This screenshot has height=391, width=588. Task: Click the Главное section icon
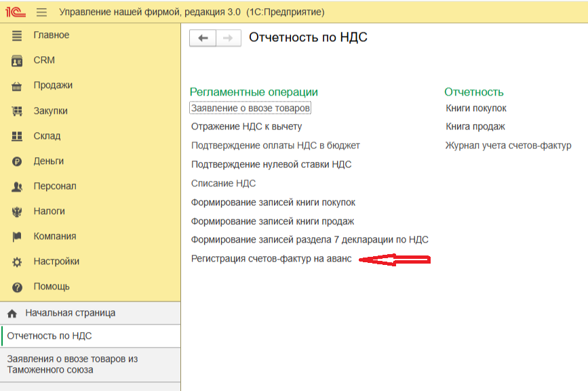(17, 36)
